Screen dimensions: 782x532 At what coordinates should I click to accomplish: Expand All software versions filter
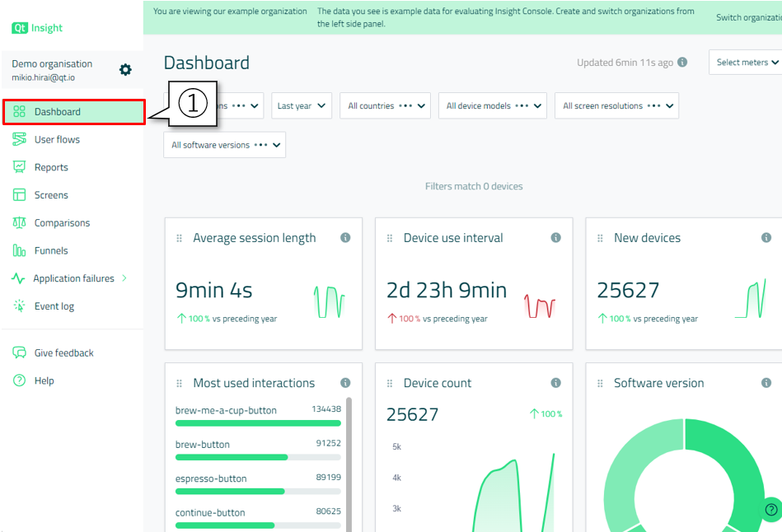tap(224, 145)
